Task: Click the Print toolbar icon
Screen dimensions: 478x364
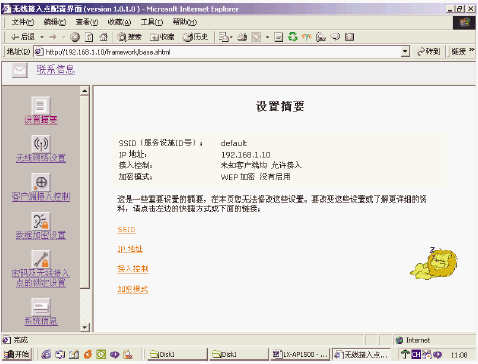Action: tap(242, 37)
